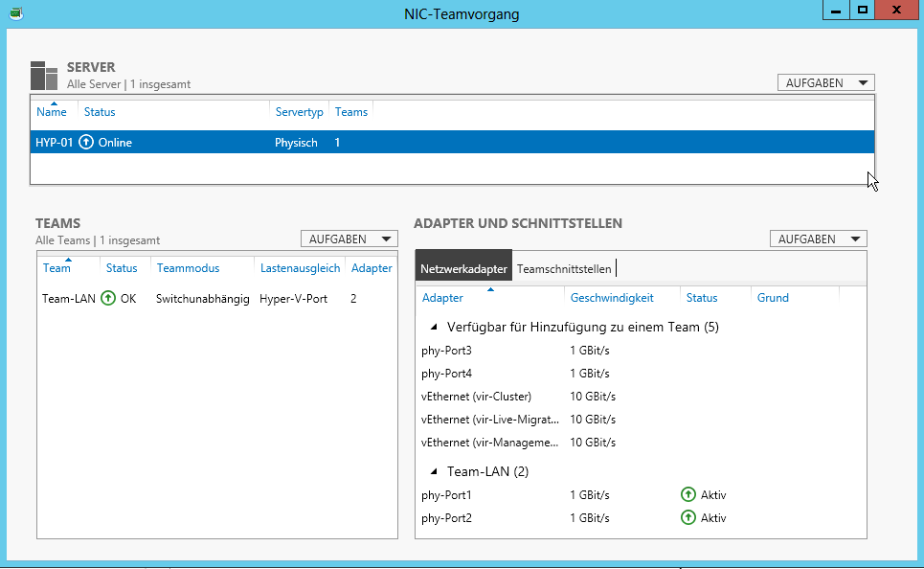Sort servers by Name column
924x569 pixels.
tap(52, 112)
